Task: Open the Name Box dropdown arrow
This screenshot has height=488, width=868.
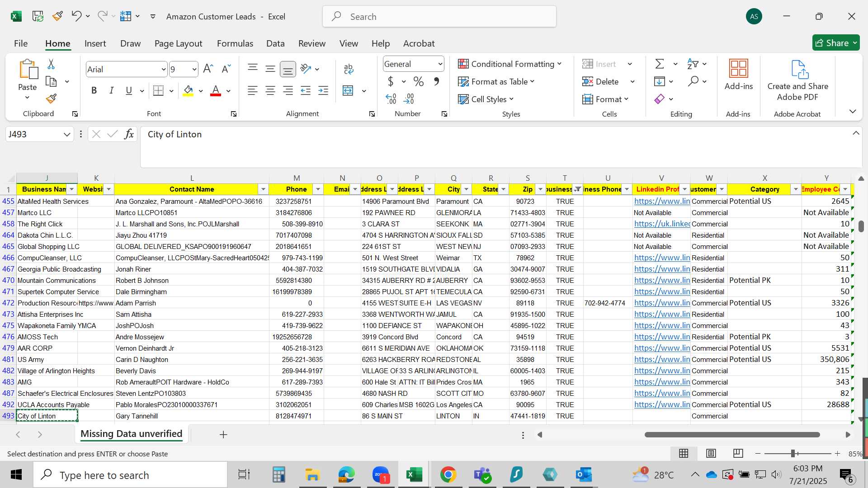Action: (67, 134)
